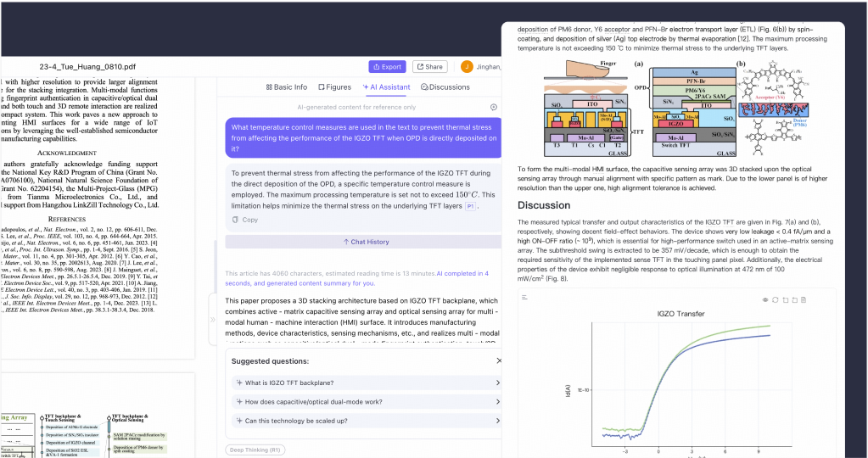Click the first square zoom icon on the chart
868x458 pixels.
point(785,299)
